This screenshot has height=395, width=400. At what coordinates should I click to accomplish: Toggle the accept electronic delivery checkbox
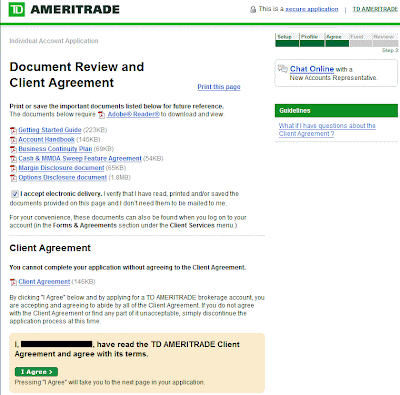(15, 194)
